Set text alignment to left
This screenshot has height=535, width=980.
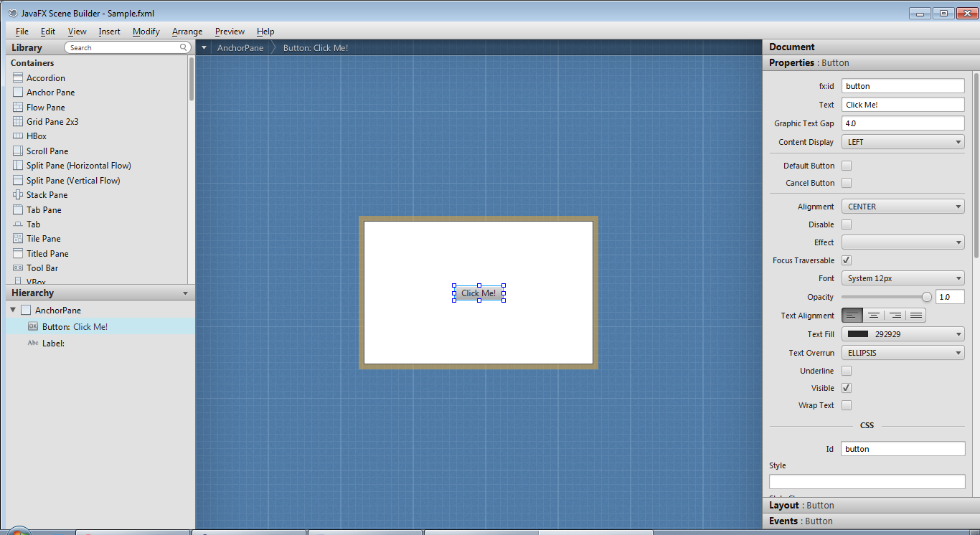(852, 315)
